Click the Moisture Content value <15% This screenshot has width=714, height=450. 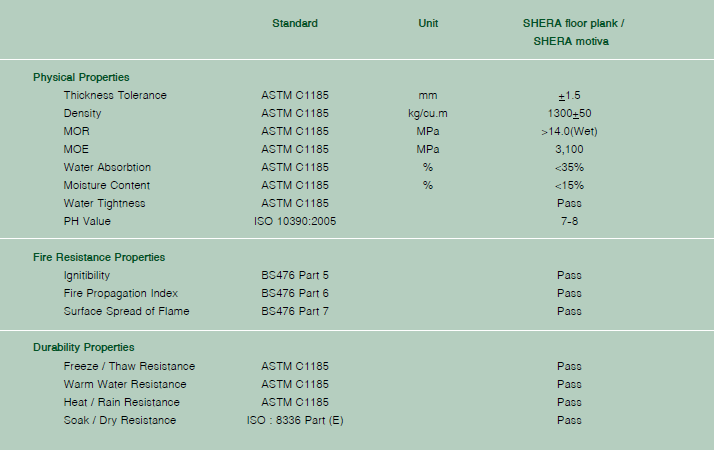pyautogui.click(x=569, y=185)
